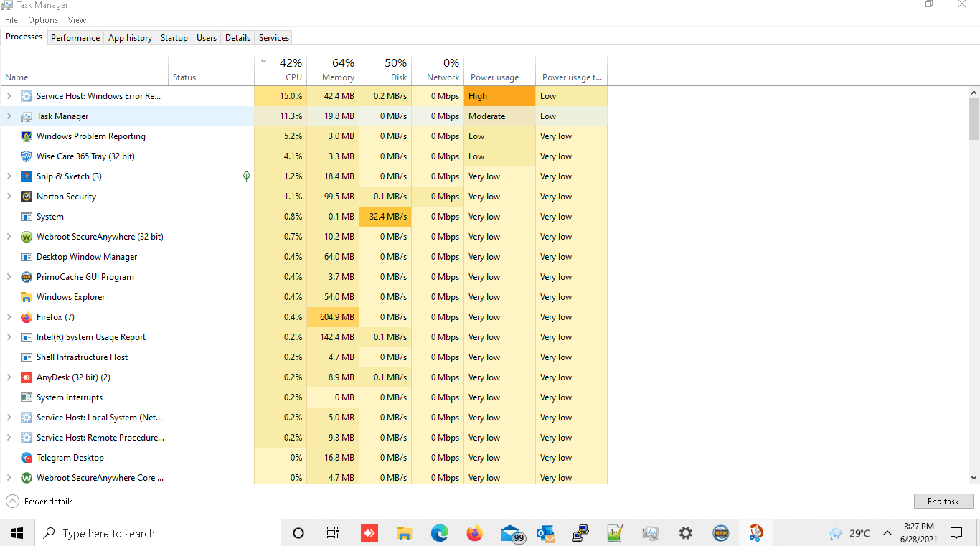Expand the Snip & Sketch (3) group
Image resolution: width=980 pixels, height=546 pixels.
click(9, 176)
